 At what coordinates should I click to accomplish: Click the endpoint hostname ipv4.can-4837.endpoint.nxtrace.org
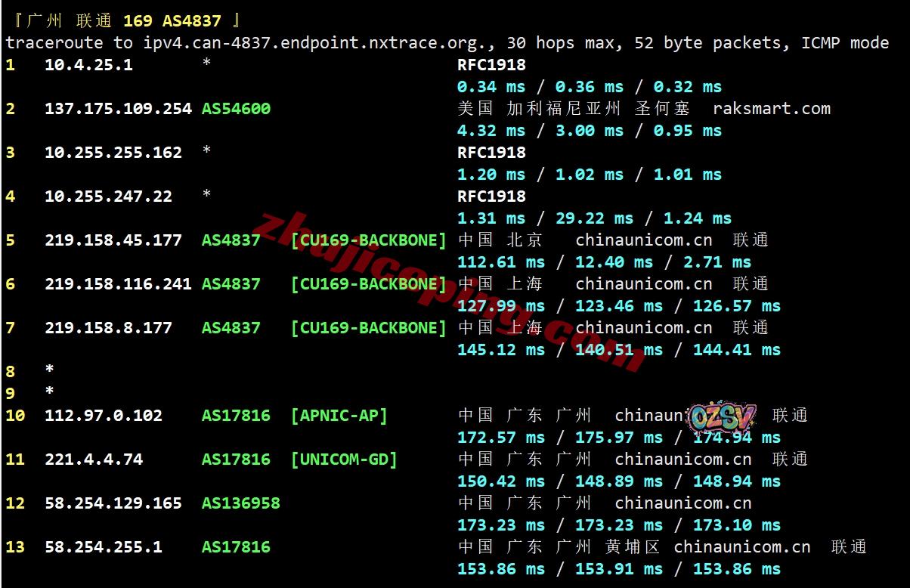[x=316, y=43]
